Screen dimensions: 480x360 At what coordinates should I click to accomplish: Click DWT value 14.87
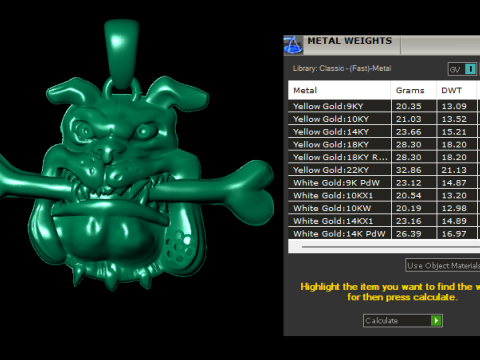point(454,183)
